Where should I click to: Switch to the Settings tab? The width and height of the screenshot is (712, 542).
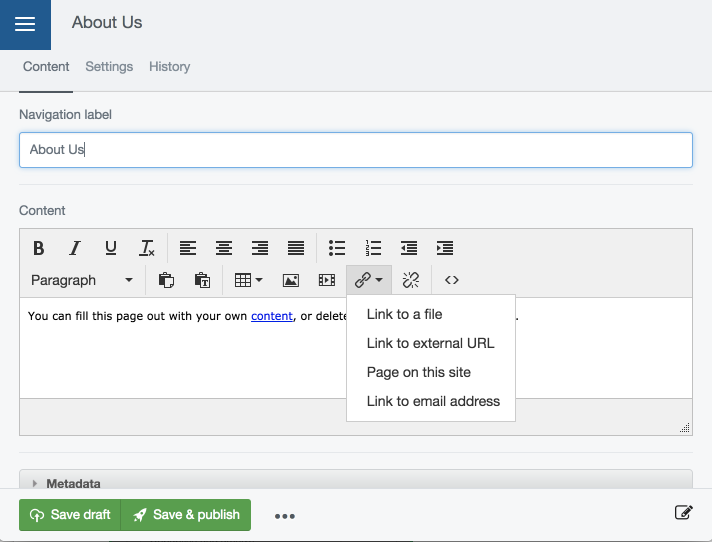[109, 66]
